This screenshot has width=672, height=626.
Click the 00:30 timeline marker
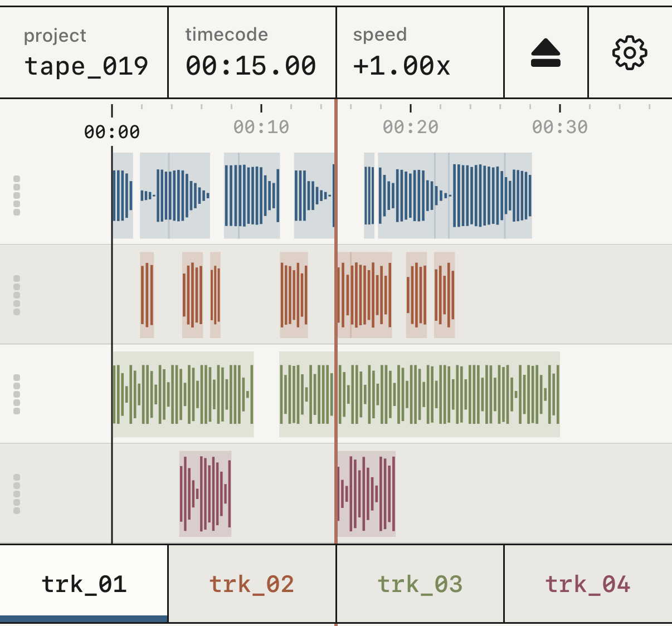coord(560,128)
